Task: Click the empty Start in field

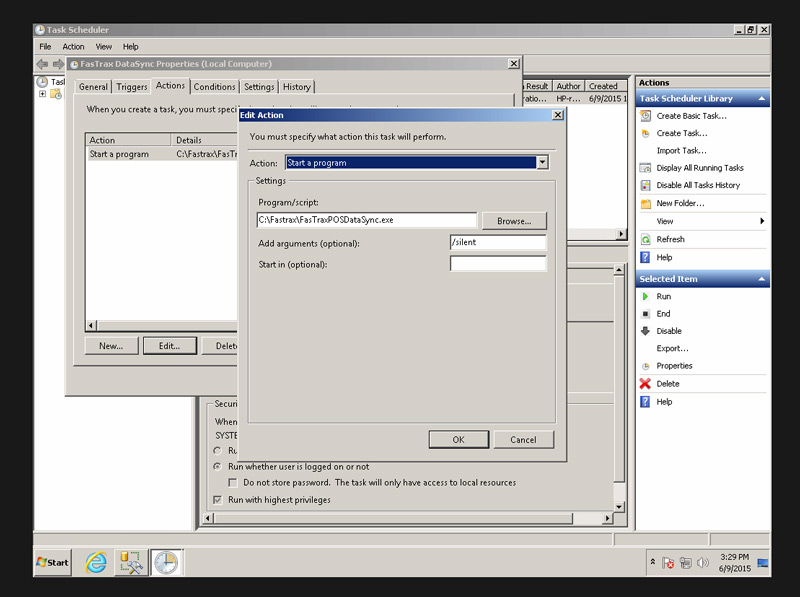Action: [498, 264]
